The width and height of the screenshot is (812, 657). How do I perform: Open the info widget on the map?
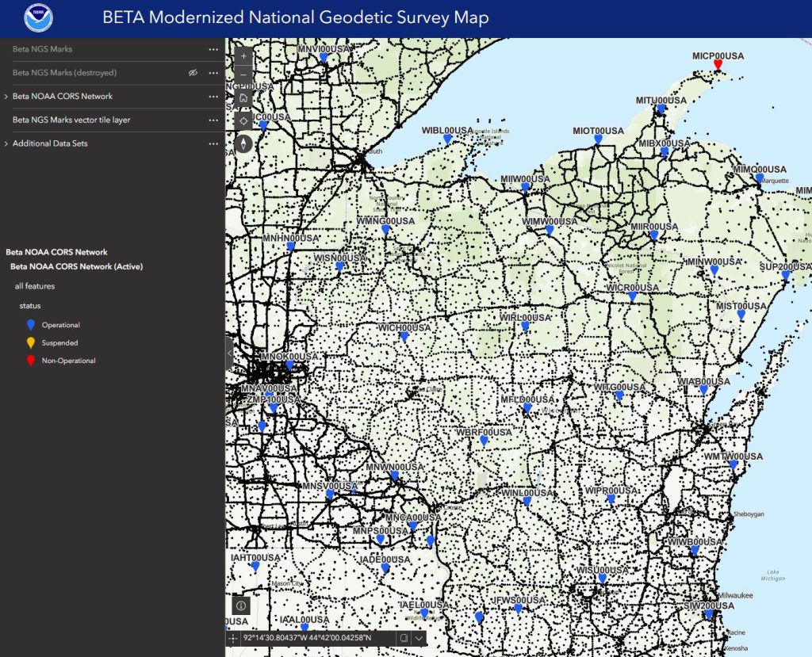(x=241, y=605)
